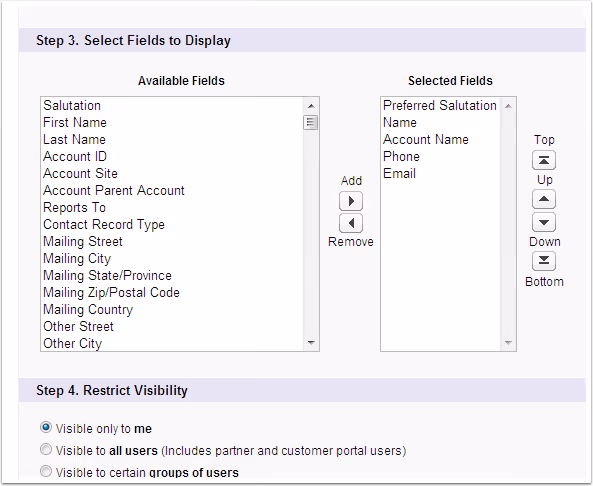593x486 pixels.
Task: Select Last Name in Available Fields
Action: [x=172, y=140]
